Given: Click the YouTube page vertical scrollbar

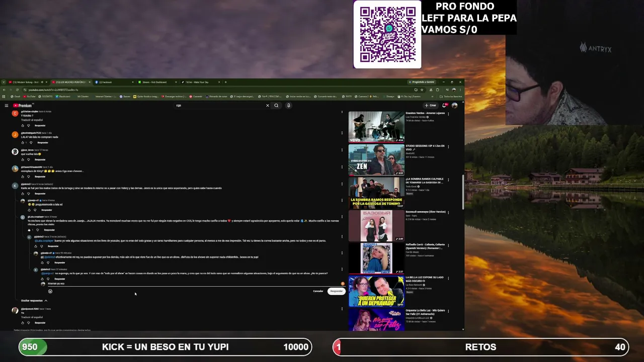Looking at the screenshot, I should [463, 191].
